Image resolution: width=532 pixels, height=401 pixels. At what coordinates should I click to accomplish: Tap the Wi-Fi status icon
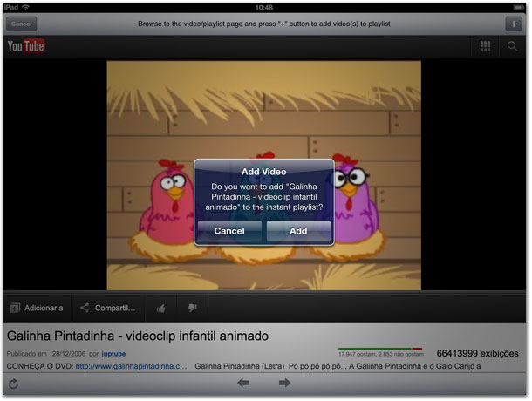[26, 7]
